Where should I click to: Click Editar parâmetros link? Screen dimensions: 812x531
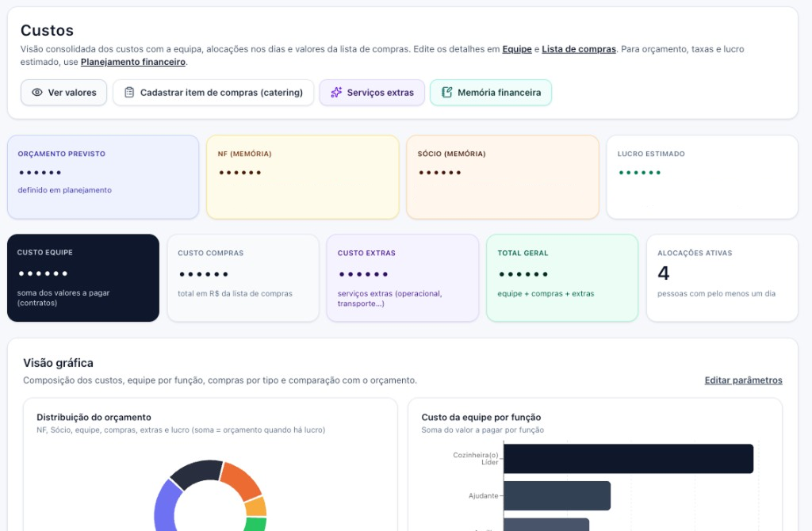pos(743,380)
